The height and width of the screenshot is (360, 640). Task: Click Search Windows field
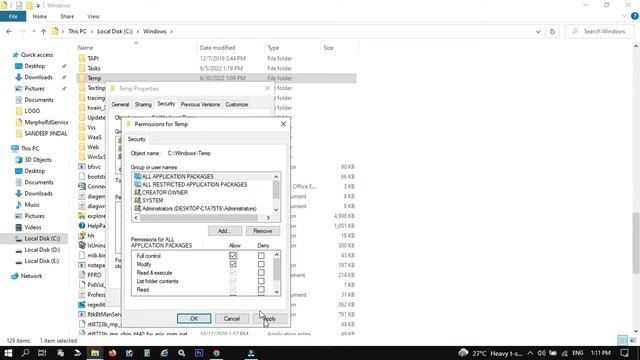[600, 31]
